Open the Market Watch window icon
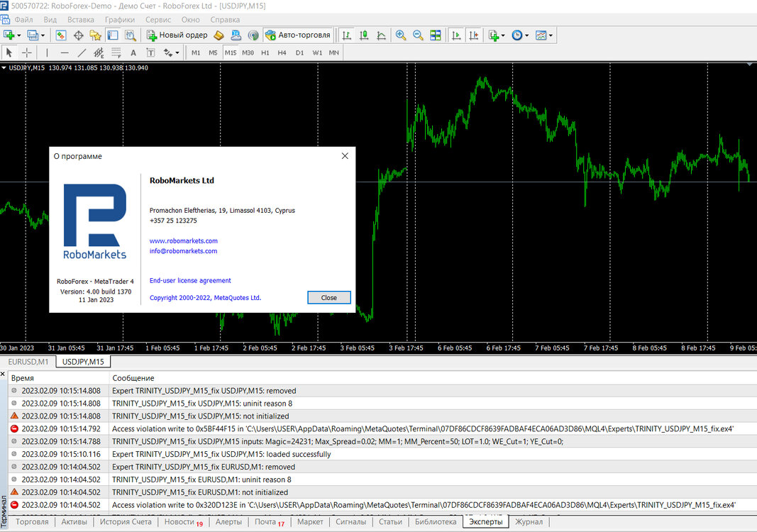Image resolution: width=757 pixels, height=532 pixels. tap(61, 35)
